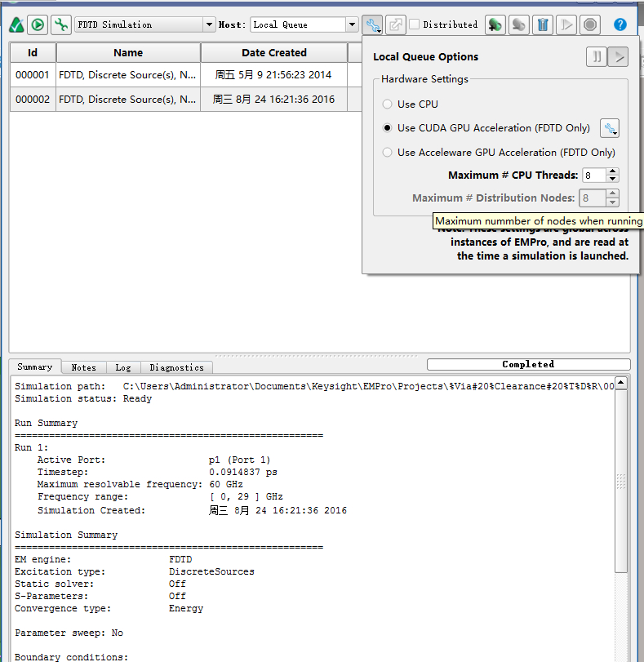
Task: Click the summary panel vertical scrollbar thumb
Action: [x=621, y=481]
